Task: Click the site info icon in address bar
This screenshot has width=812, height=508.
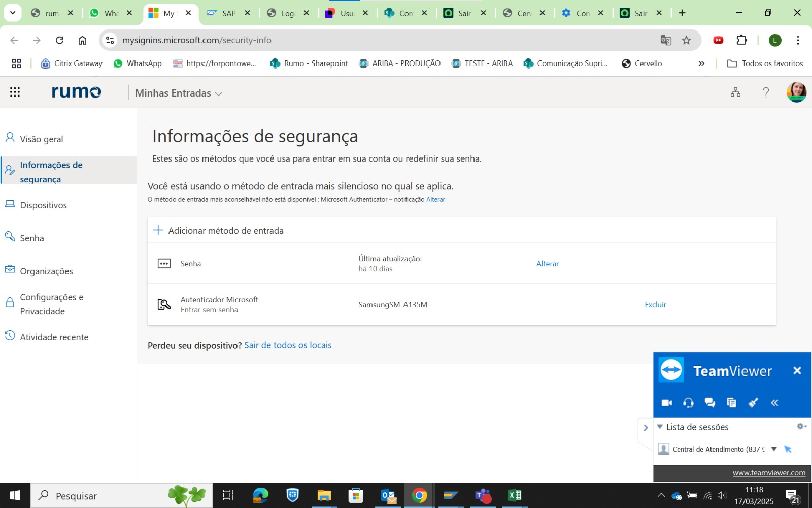Action: tap(110, 40)
